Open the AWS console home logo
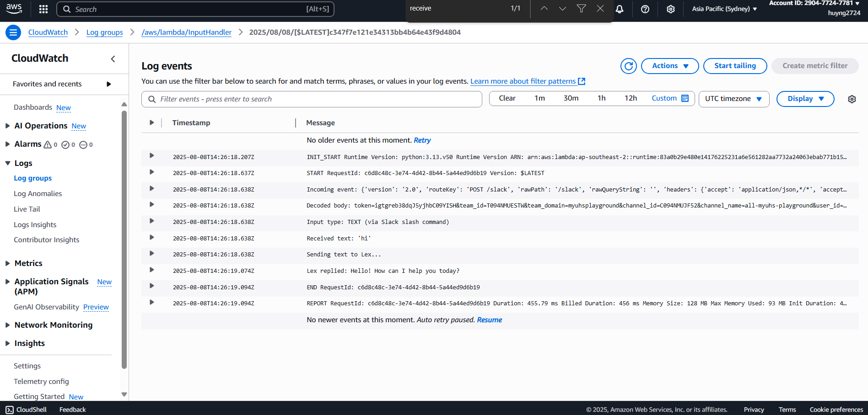 pyautogui.click(x=14, y=8)
